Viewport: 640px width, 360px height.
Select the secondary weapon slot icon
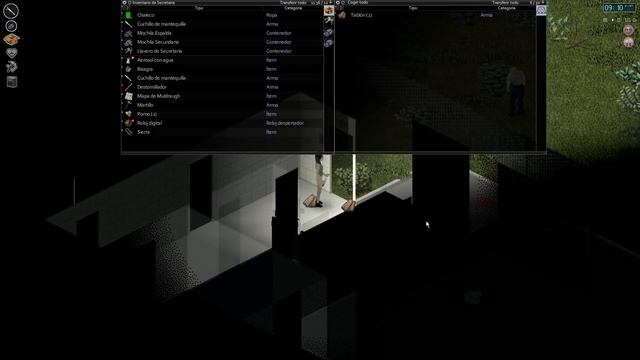11,26
